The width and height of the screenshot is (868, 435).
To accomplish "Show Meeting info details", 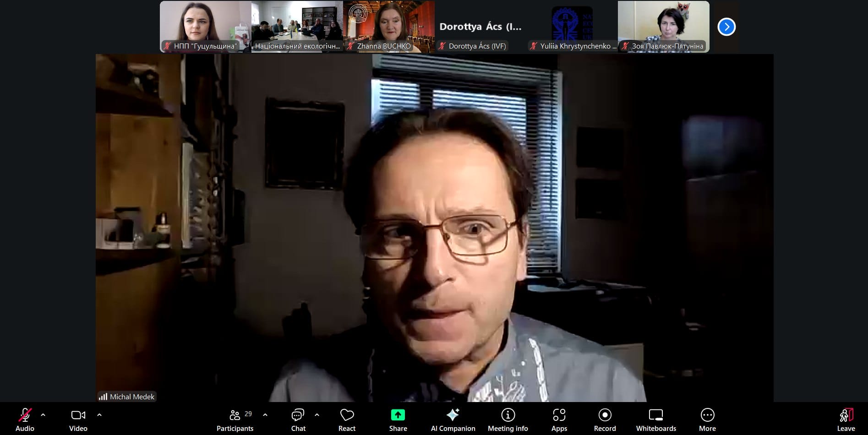I will point(508,419).
